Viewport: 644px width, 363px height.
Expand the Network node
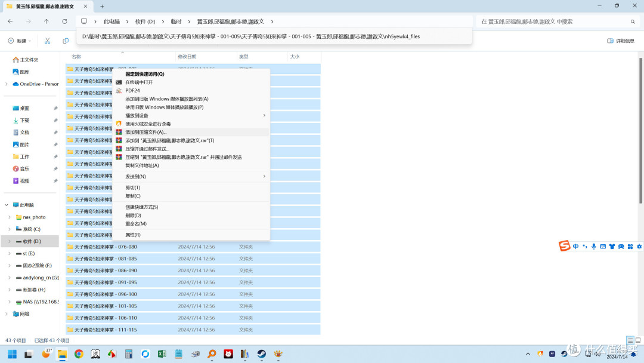(x=7, y=313)
